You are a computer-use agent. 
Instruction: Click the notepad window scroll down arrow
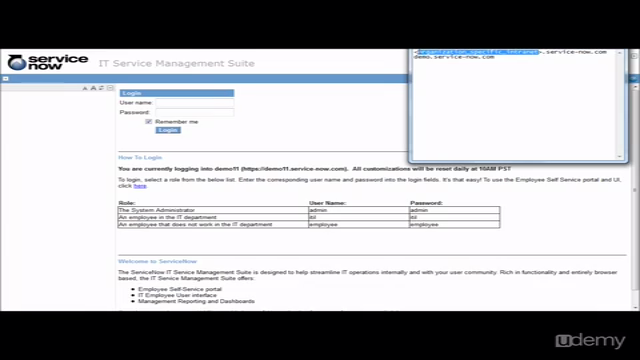(620, 156)
